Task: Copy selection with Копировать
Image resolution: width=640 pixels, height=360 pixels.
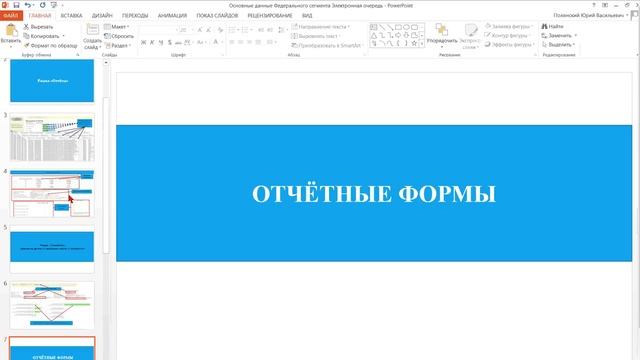Action: pos(44,36)
